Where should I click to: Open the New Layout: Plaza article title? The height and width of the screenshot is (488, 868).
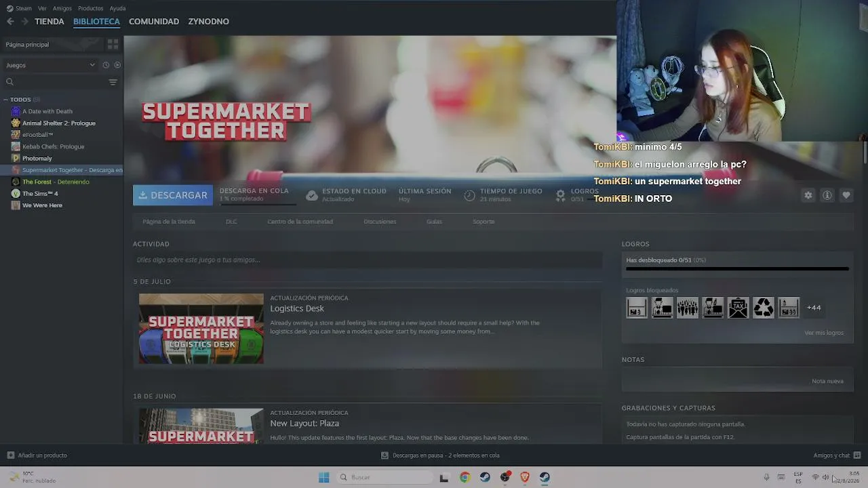(x=304, y=424)
